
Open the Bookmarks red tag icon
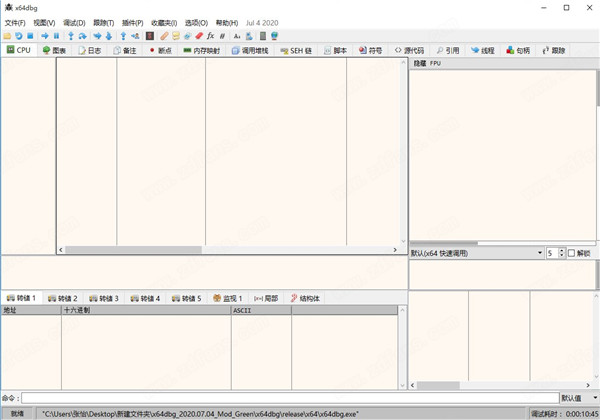coord(199,36)
